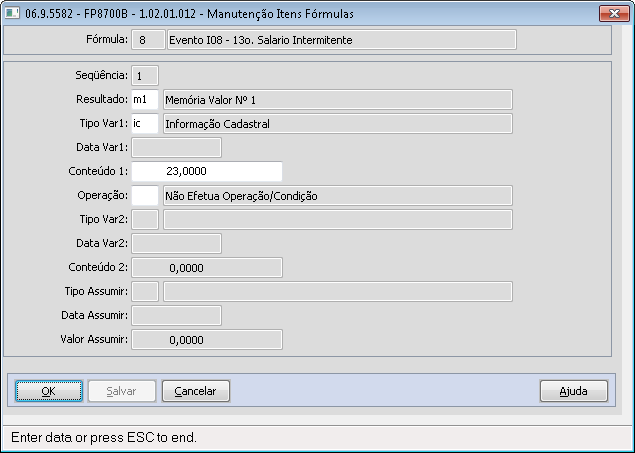Close the Manutenção Itens Fórmulas window
635x453 pixels.
point(614,13)
